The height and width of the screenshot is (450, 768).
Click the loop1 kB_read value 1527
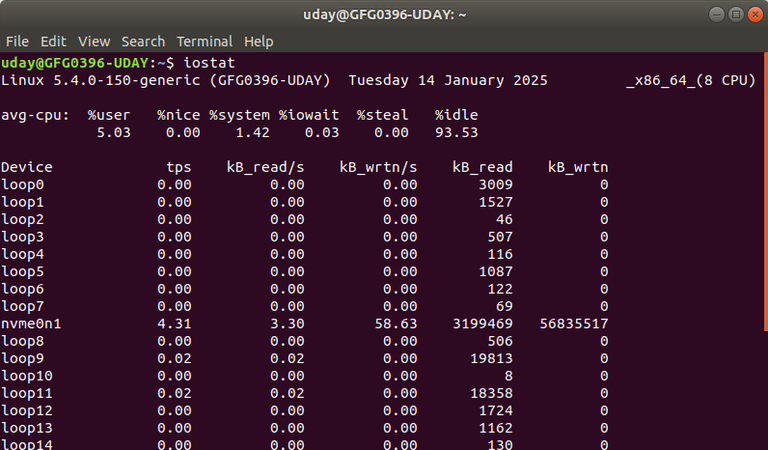[x=496, y=202]
